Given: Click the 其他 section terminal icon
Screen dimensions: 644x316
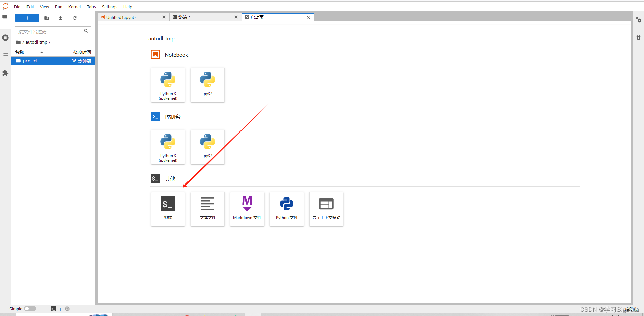Looking at the screenshot, I should (x=155, y=178).
